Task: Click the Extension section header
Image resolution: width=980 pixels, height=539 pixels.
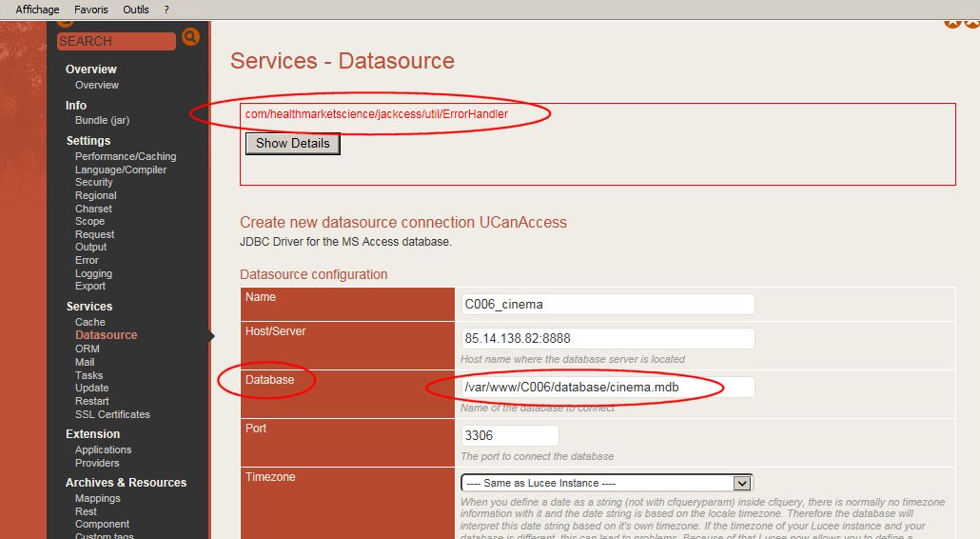Action: tap(92, 434)
